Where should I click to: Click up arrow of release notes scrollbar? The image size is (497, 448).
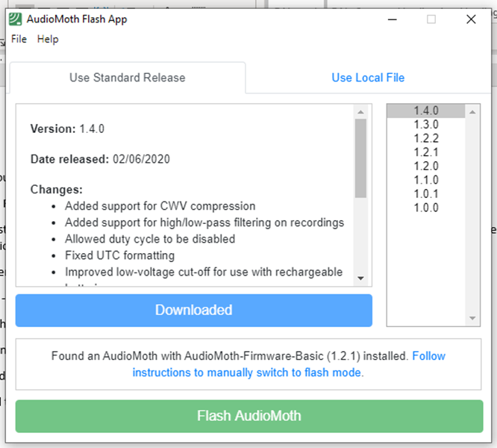[x=360, y=112]
